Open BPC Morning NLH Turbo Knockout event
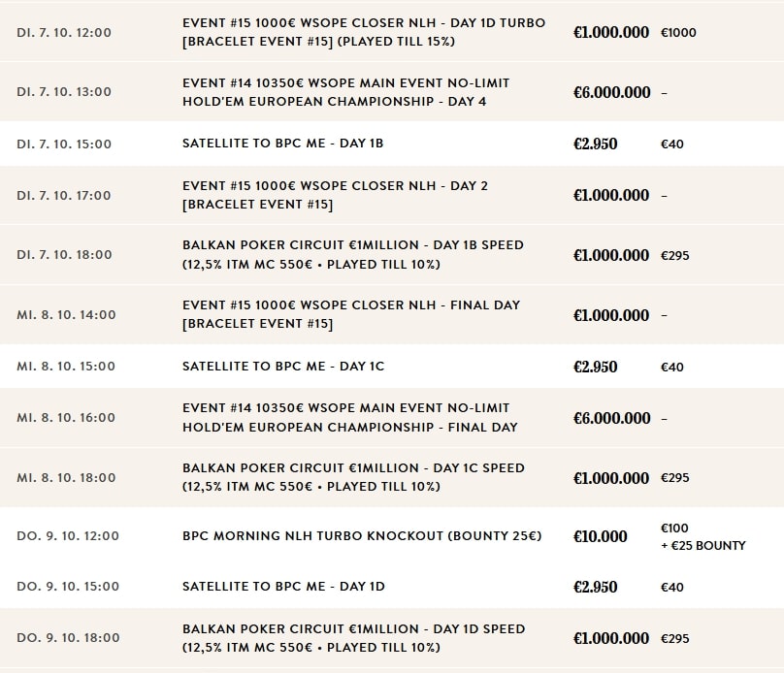Image resolution: width=784 pixels, height=673 pixels. [362, 535]
